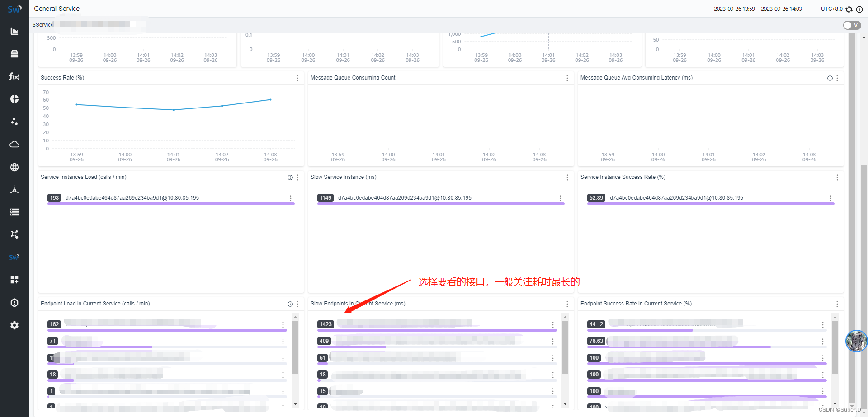868x417 pixels.
Task: Show info tip for Service Instances Load
Action: tap(290, 178)
